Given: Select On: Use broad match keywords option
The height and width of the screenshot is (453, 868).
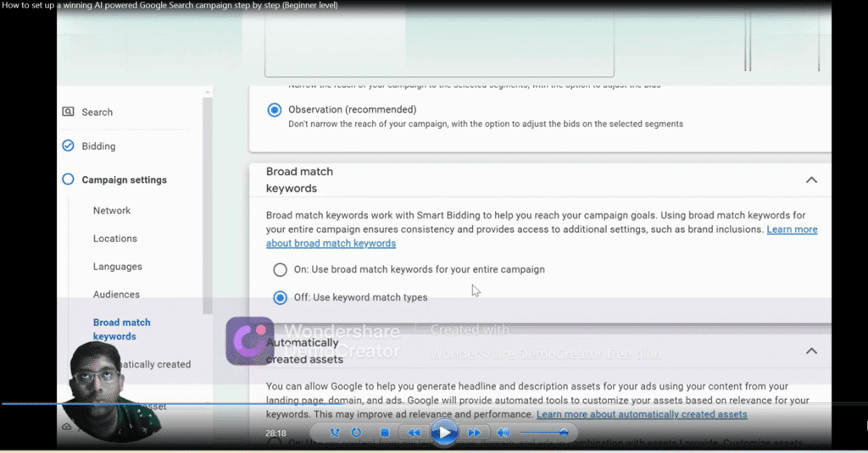Looking at the screenshot, I should (x=280, y=270).
